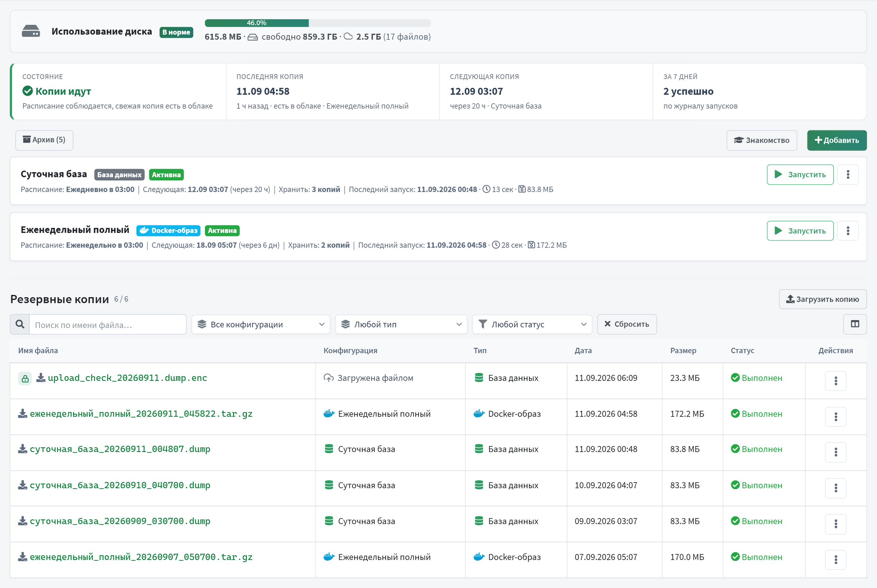Click 172.2 МБ size in table
Screen dimensions: 877x588
(x=687, y=414)
